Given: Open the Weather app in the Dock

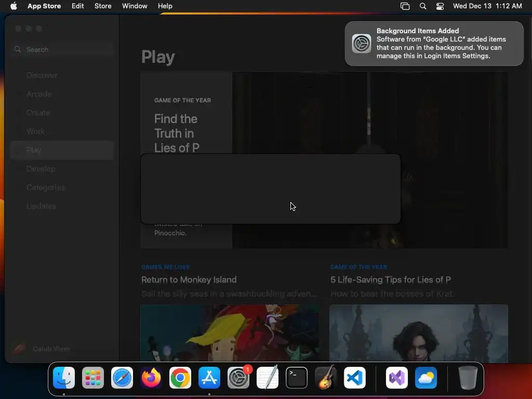Looking at the screenshot, I should click(426, 378).
